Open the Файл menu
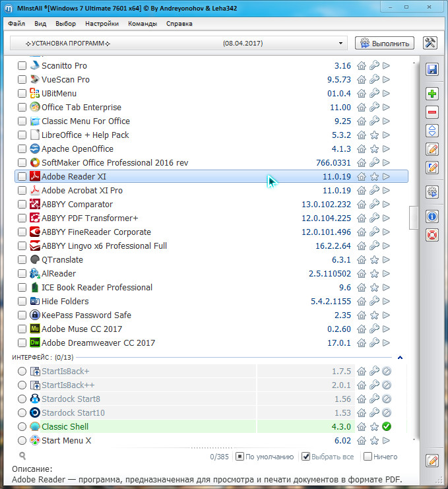448x489 pixels. pos(16,24)
